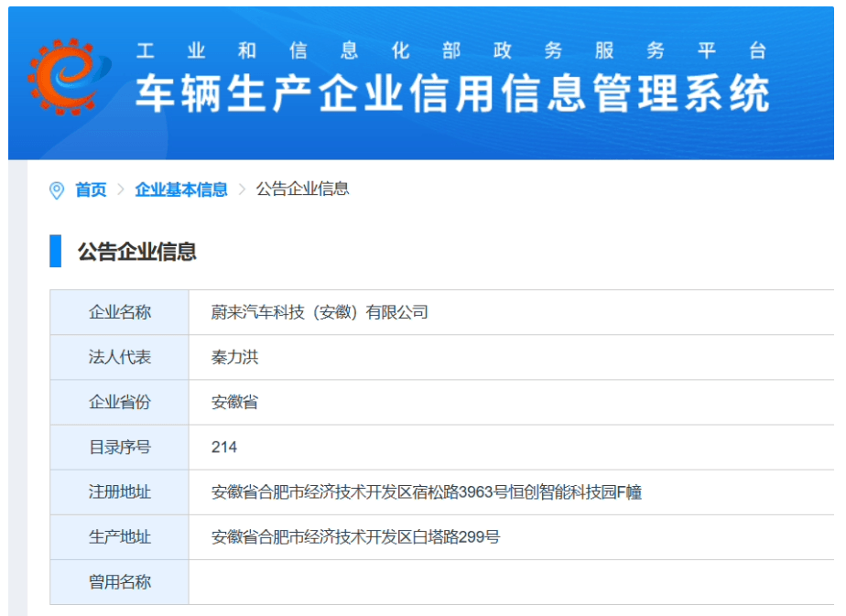Click the location pin breadcrumb icon
Viewport: 846px width, 616px height.
[57, 190]
